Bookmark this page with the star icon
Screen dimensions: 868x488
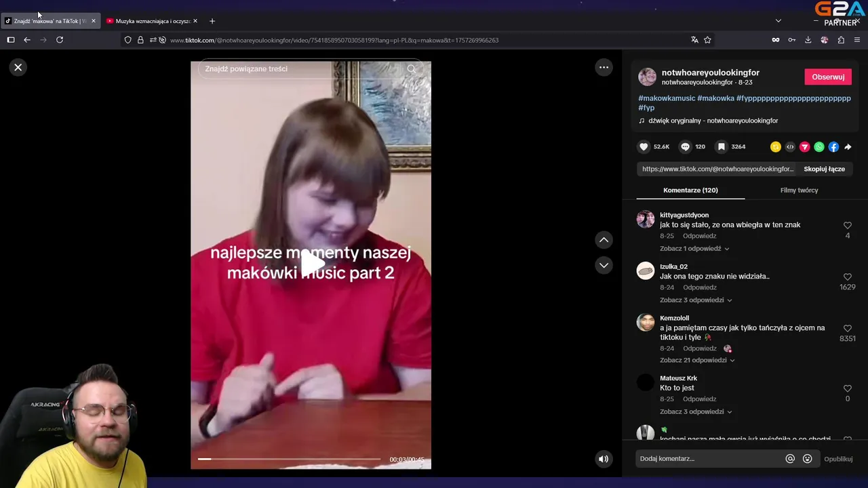point(707,40)
